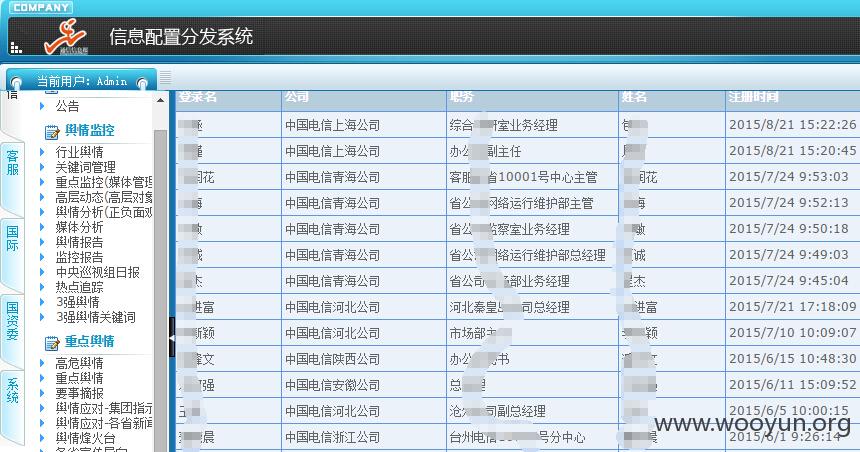Click the 信息配置分发系统 title

point(181,37)
